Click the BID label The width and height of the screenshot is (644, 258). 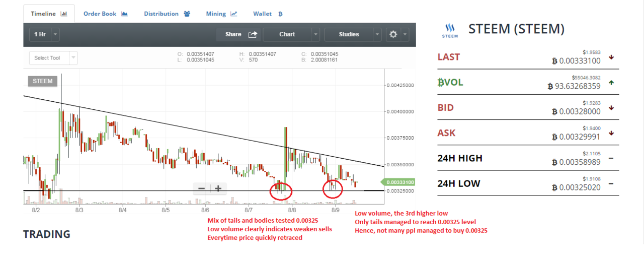[446, 108]
